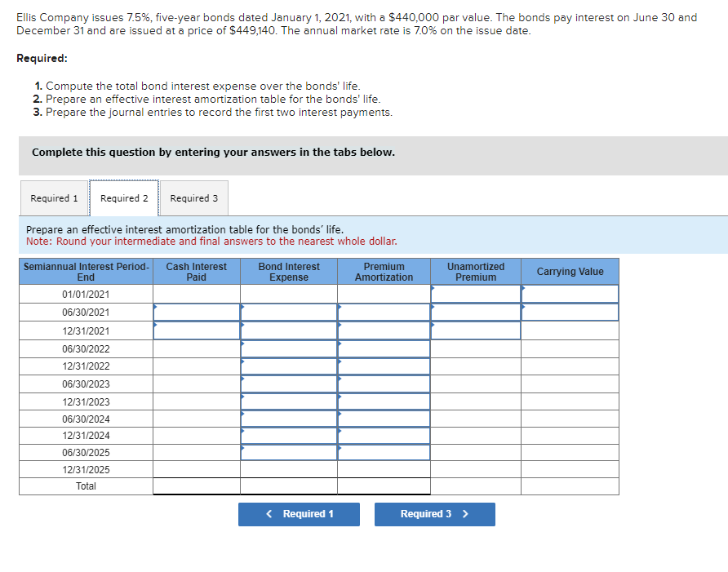This screenshot has width=728, height=572.
Task: Open the Required 3 tab
Action: click(194, 198)
